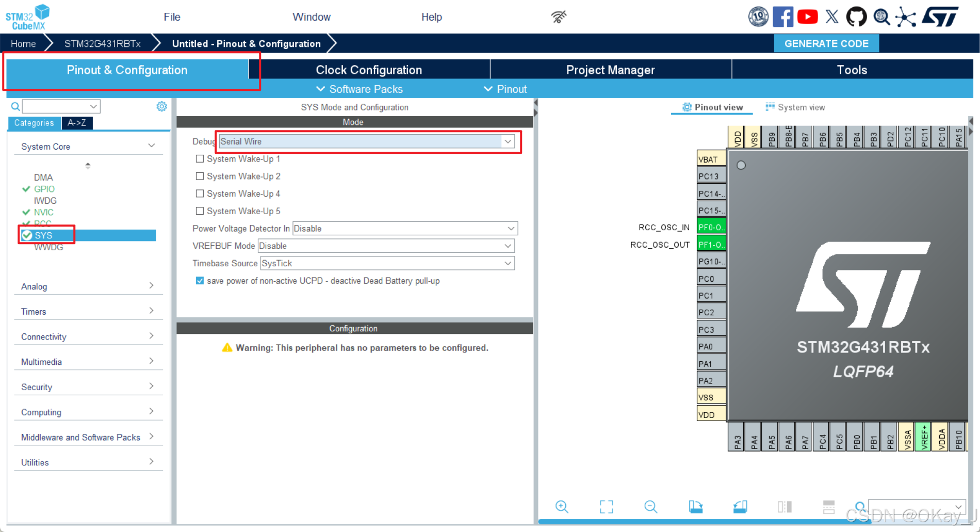The height and width of the screenshot is (532, 980).
Task: Open the GitHub icon link
Action: coord(857,17)
